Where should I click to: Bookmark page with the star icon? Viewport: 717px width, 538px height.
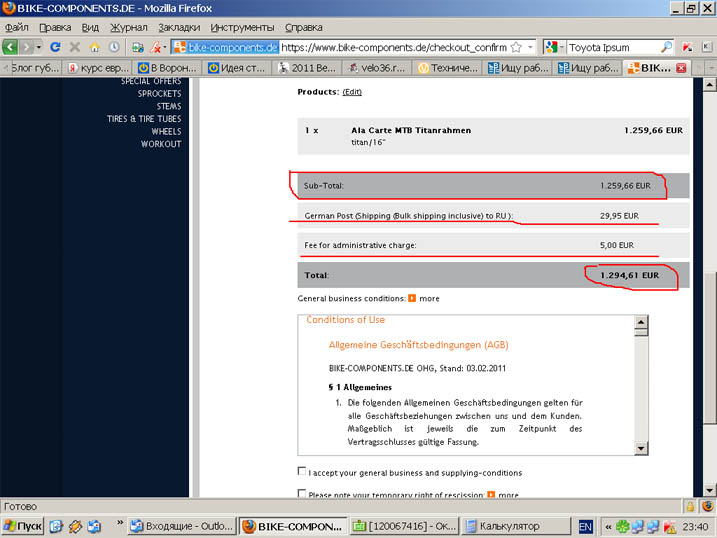coord(516,47)
